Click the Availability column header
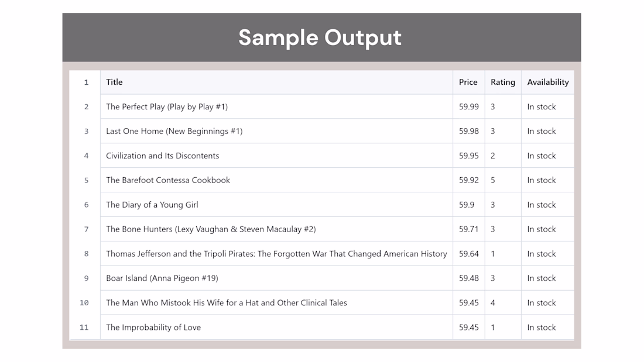This screenshot has height=362, width=644. 547,82
